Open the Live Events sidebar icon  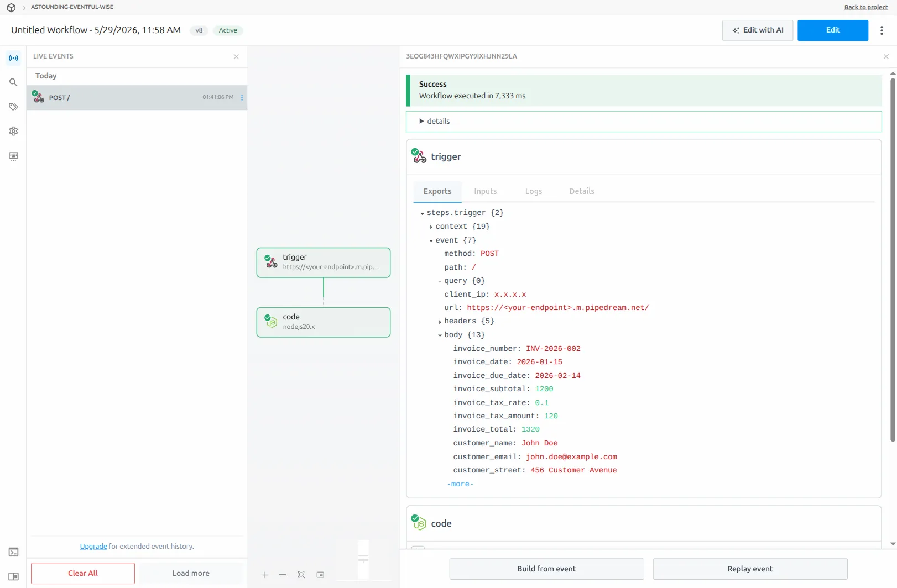coord(13,58)
